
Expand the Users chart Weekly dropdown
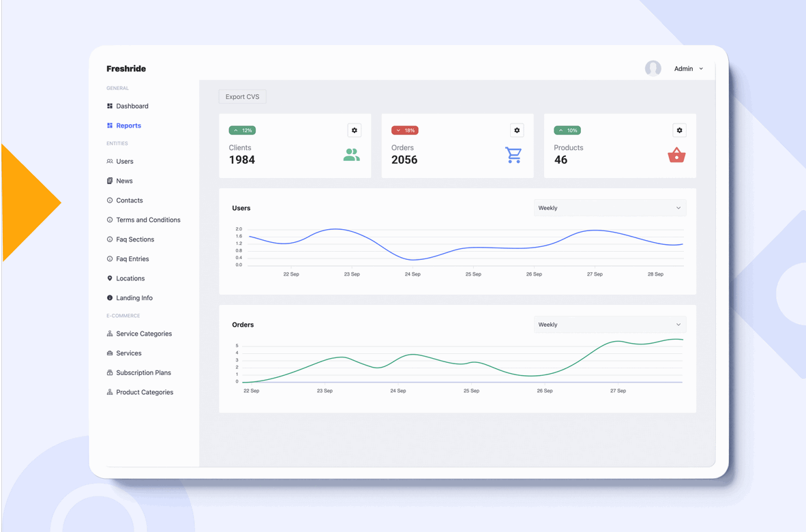pyautogui.click(x=610, y=208)
